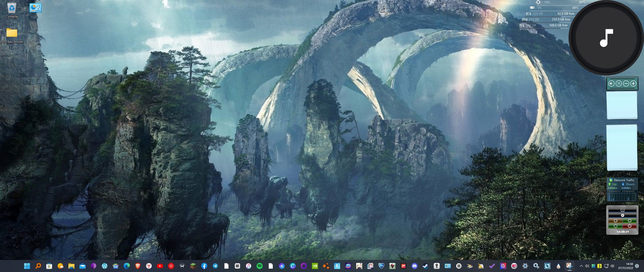Image resolution: width=644 pixels, height=272 pixels.
Task: Open YouTube from the taskbar
Action: [160, 266]
